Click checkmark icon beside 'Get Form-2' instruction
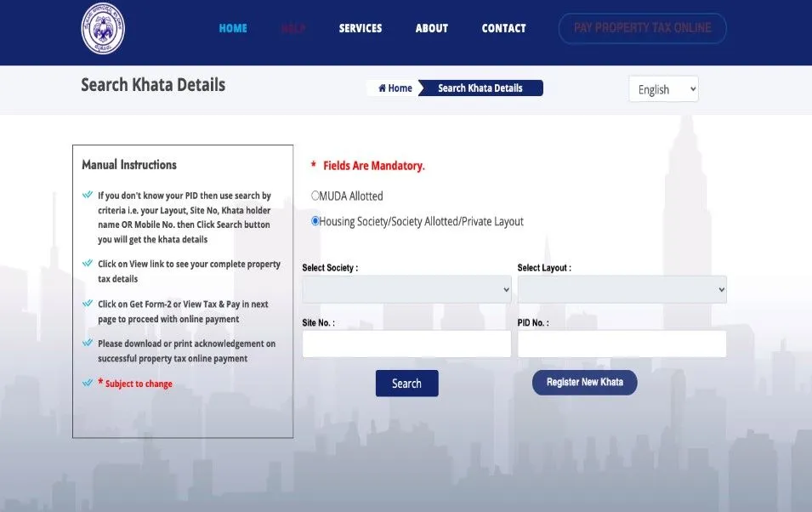Screen dimensions: 812x512 tap(87, 304)
